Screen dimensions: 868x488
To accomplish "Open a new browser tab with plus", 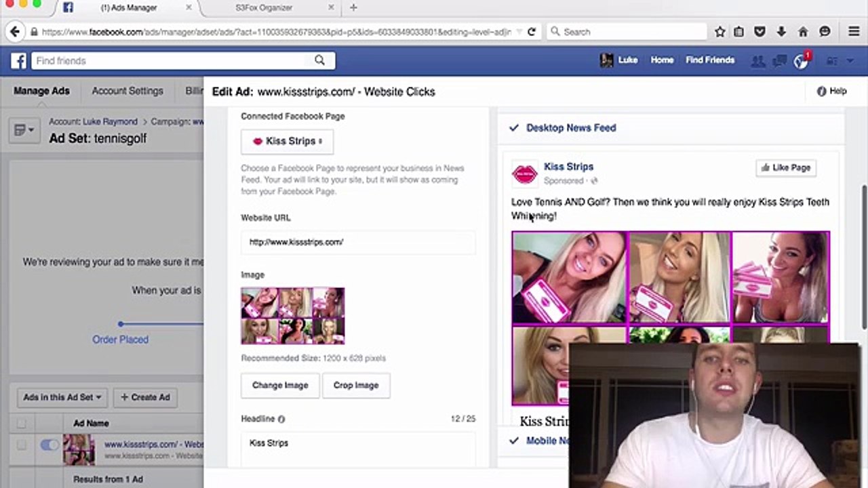I will (x=354, y=7).
